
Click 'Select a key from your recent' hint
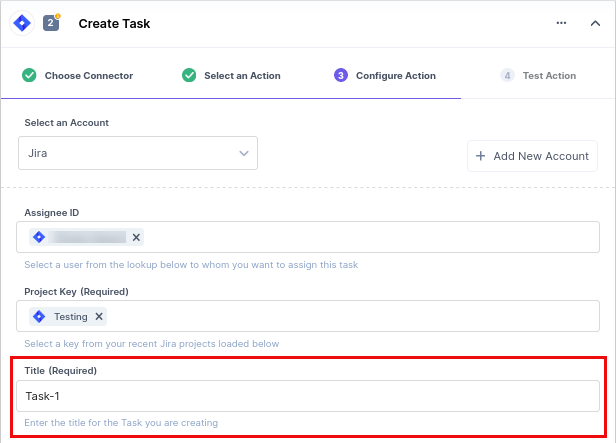152,344
